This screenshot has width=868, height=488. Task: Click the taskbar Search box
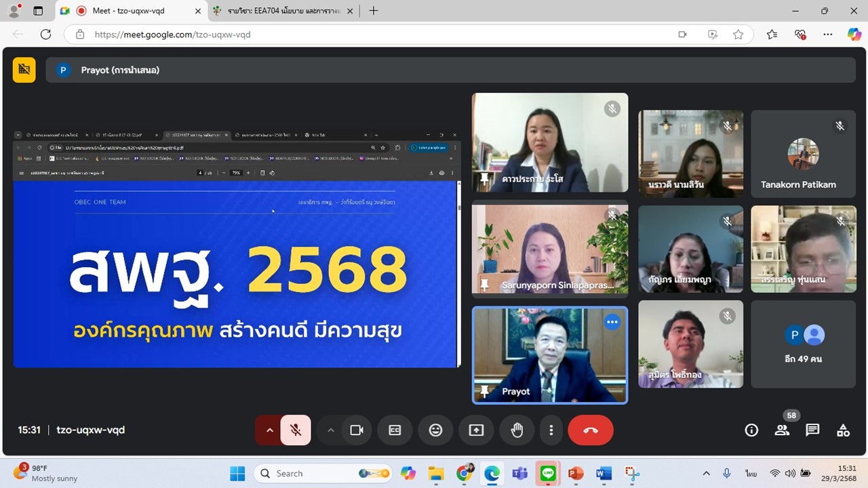[323, 473]
